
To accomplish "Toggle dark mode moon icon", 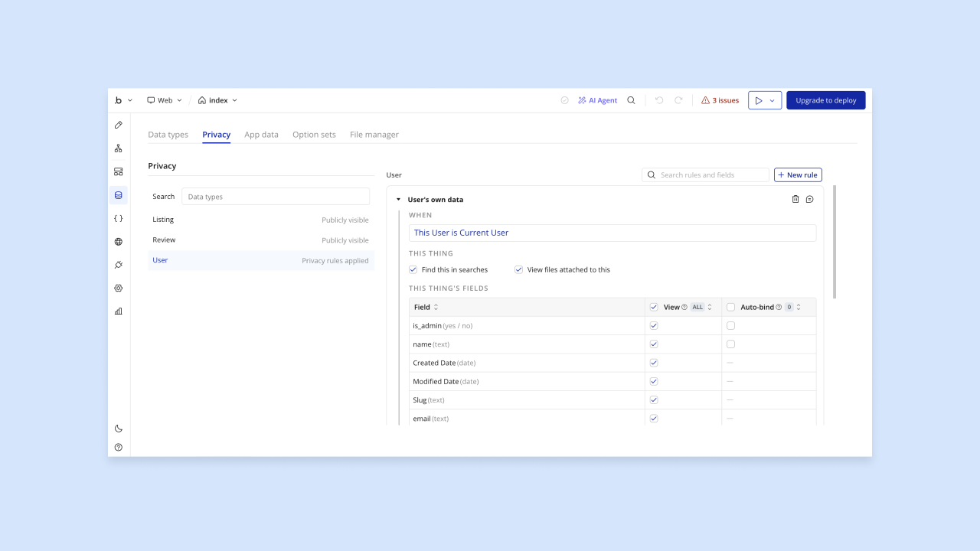I will tap(118, 429).
